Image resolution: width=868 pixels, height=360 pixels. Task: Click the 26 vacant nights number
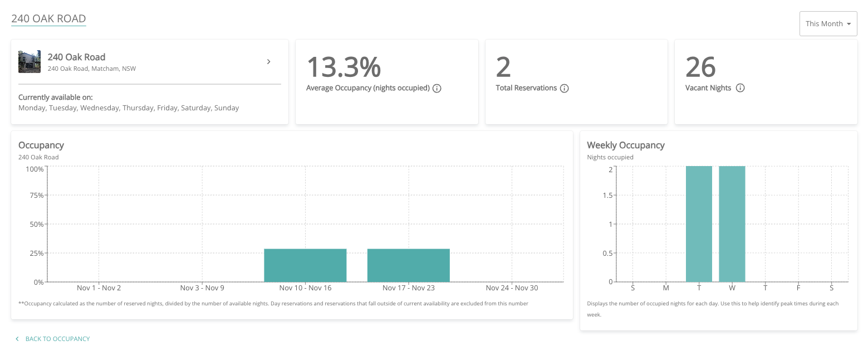point(700,67)
